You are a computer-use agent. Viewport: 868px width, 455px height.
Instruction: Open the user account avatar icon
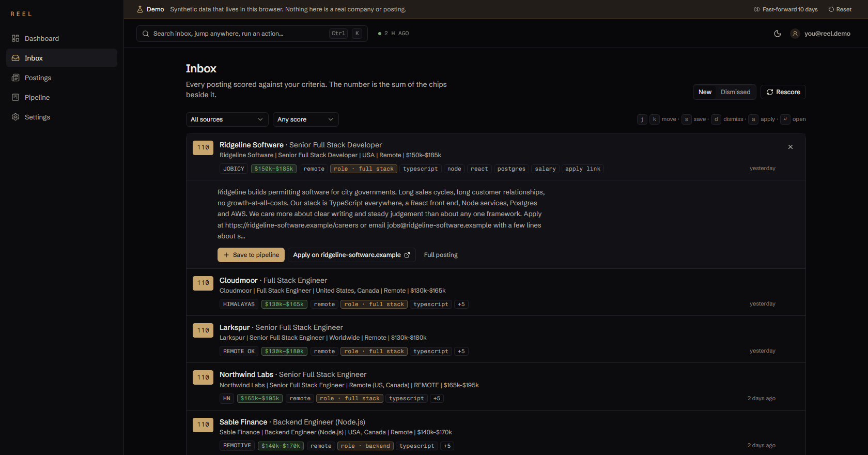pyautogui.click(x=795, y=34)
